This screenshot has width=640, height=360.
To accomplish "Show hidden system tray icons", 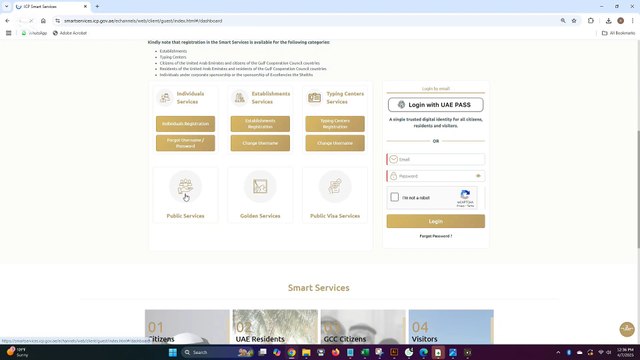I will (558, 352).
